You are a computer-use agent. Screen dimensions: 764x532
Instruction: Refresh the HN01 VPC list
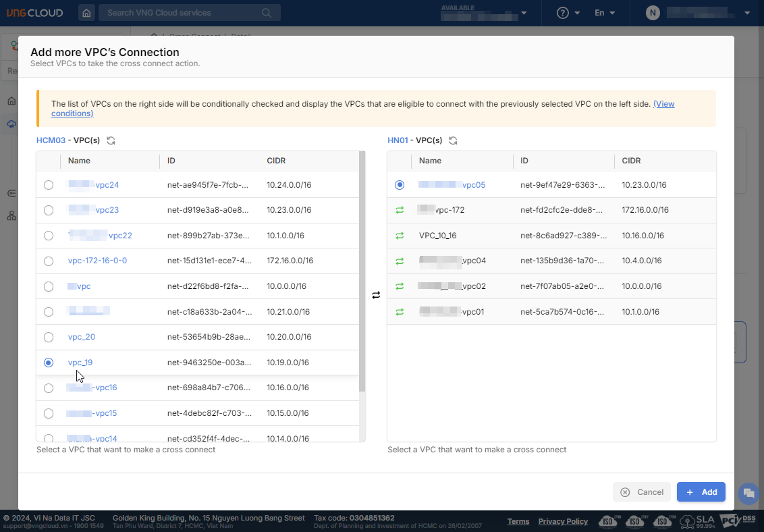pos(454,140)
